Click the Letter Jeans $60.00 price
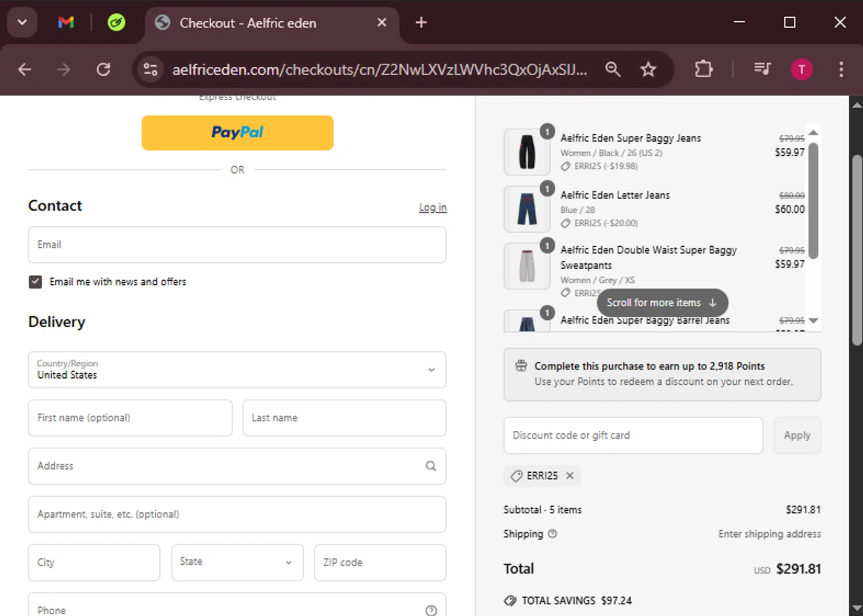The height and width of the screenshot is (616, 863). coord(790,209)
